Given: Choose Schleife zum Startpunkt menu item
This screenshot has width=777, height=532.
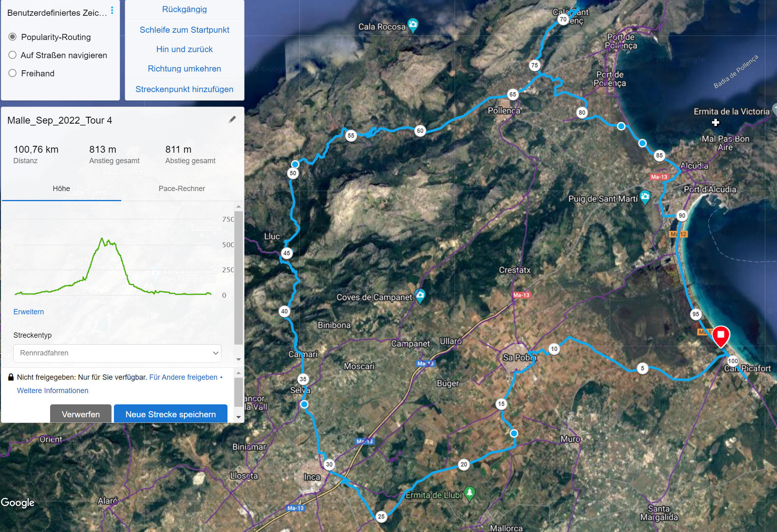Looking at the screenshot, I should [184, 30].
